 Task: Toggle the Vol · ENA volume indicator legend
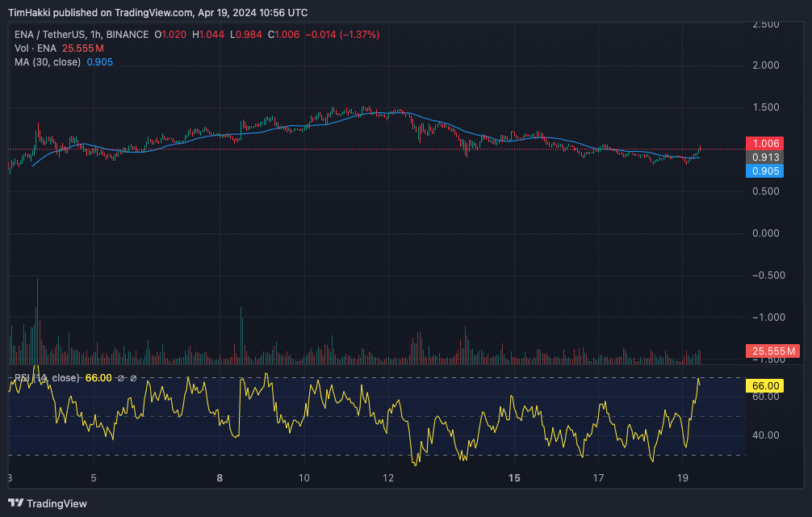(x=34, y=48)
